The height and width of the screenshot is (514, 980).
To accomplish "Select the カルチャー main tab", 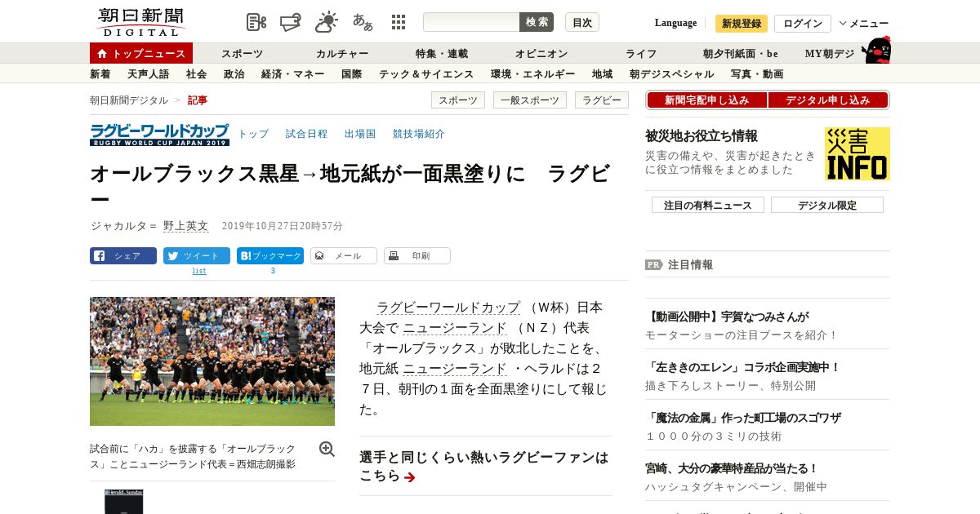I will [x=342, y=54].
